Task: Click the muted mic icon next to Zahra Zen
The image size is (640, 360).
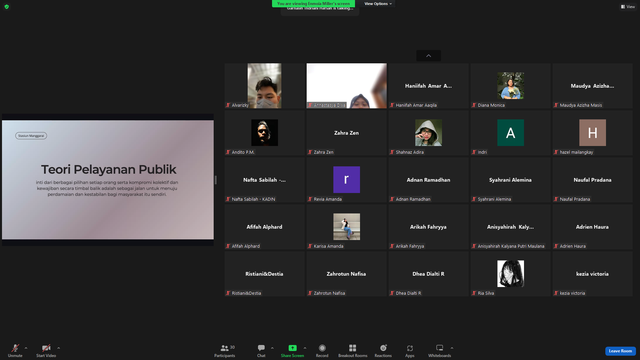Action: (310, 152)
